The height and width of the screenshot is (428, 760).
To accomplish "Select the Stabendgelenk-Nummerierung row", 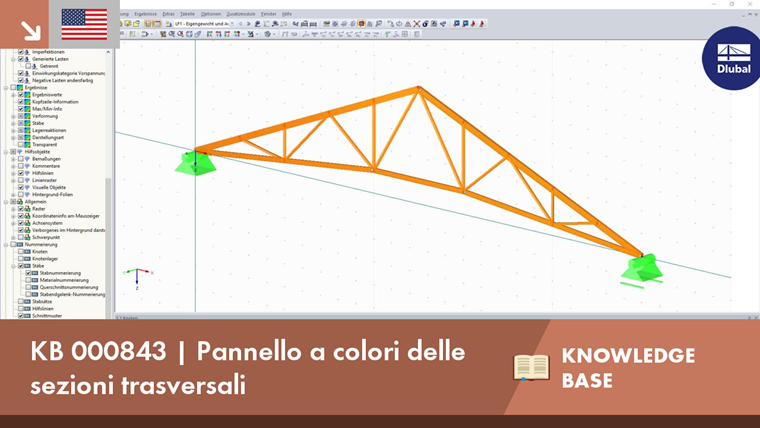I will click(72, 294).
